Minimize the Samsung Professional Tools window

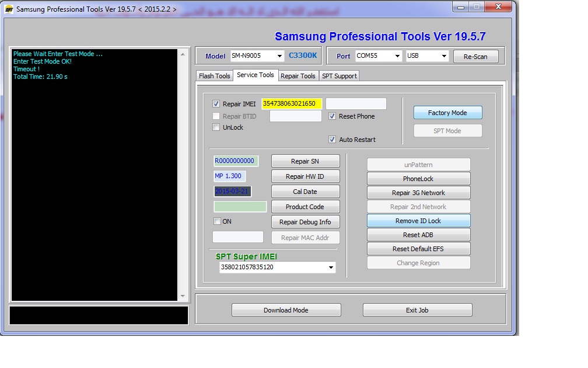click(461, 7)
